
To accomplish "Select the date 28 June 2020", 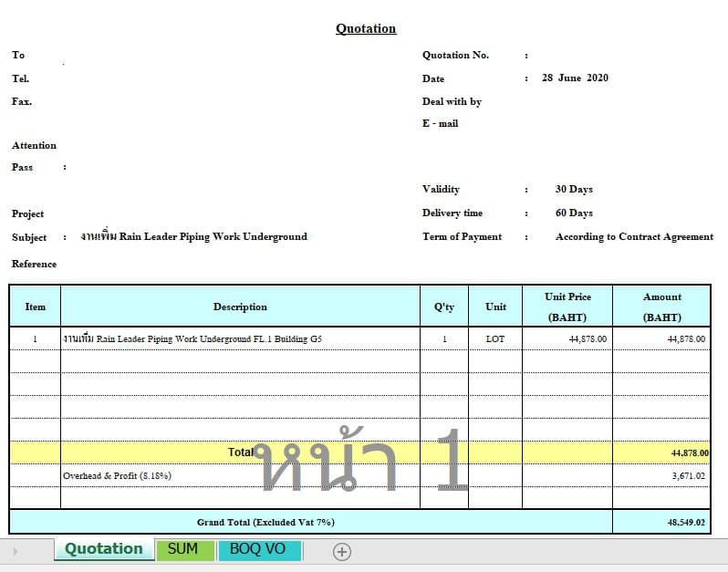I will tap(575, 78).
